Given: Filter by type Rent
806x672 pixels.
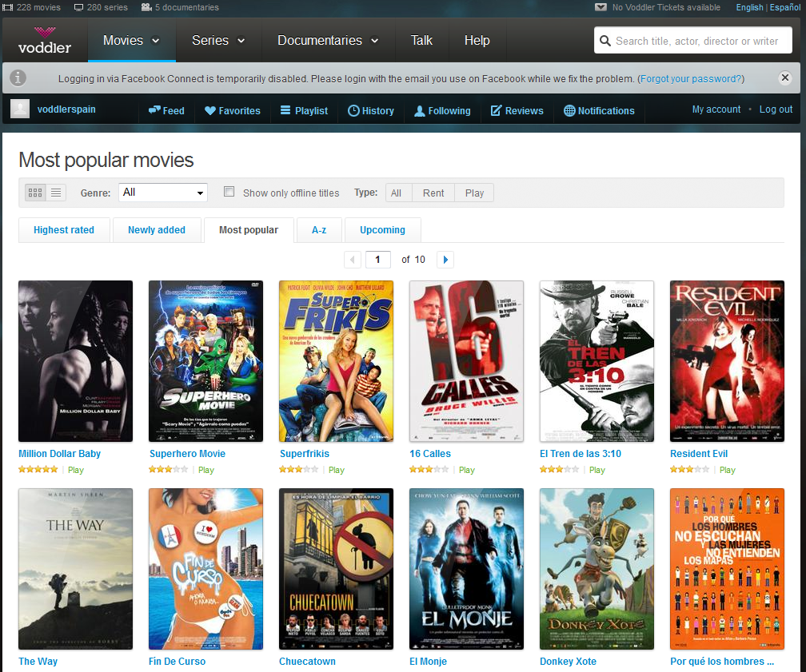Looking at the screenshot, I should click(x=433, y=193).
